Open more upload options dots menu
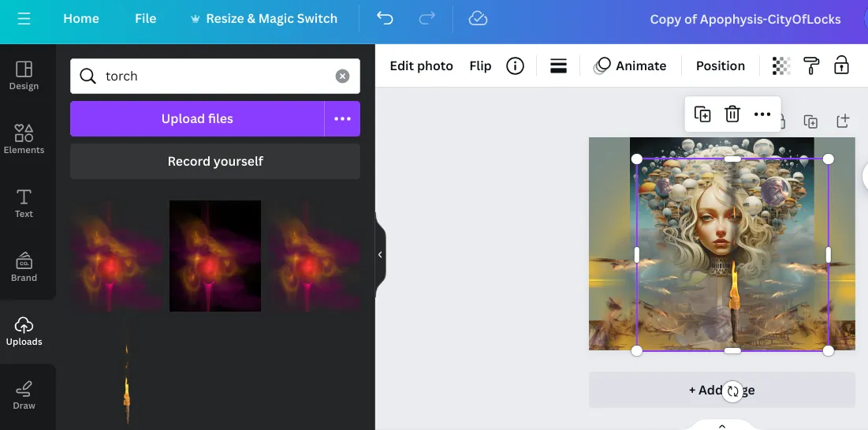The image size is (868, 430). coord(342,118)
